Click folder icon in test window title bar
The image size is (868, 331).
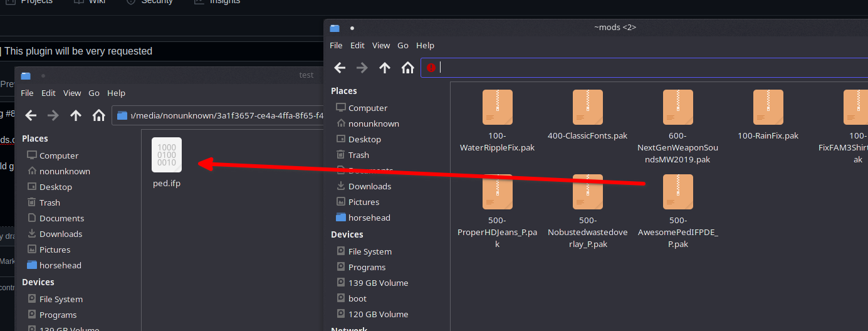[x=26, y=76]
